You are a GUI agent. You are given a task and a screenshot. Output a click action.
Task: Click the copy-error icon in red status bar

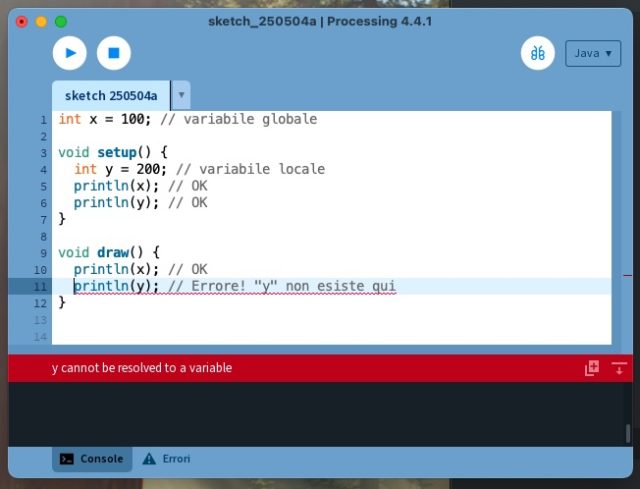point(592,368)
